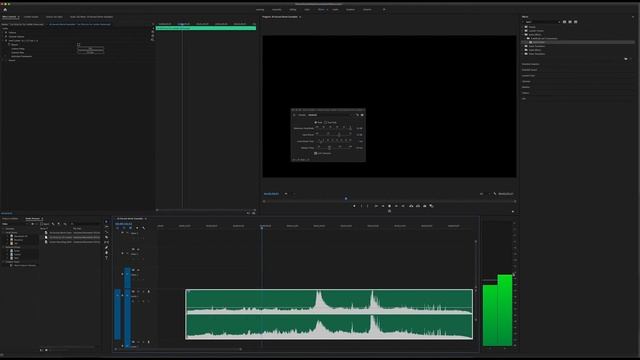Select the Hand tool
The width and height of the screenshot is (640, 360).
click(x=107, y=253)
